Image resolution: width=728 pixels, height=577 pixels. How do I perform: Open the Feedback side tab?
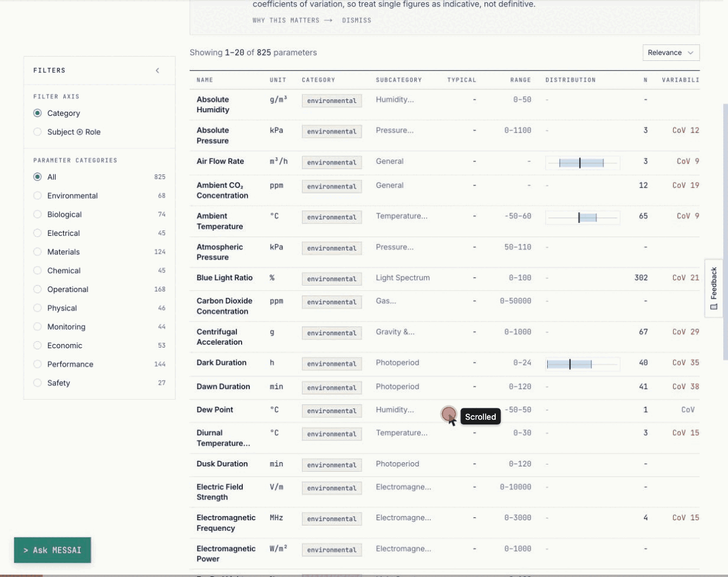pyautogui.click(x=714, y=288)
